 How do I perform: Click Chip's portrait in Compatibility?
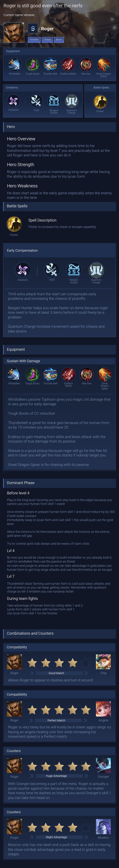point(103,662)
